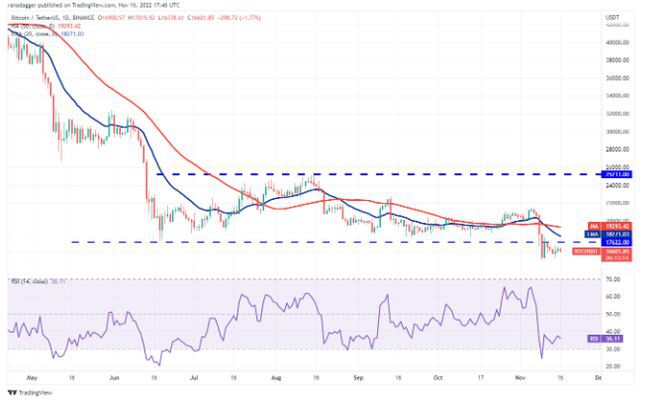Click the 17622.00 support price label

[615, 241]
